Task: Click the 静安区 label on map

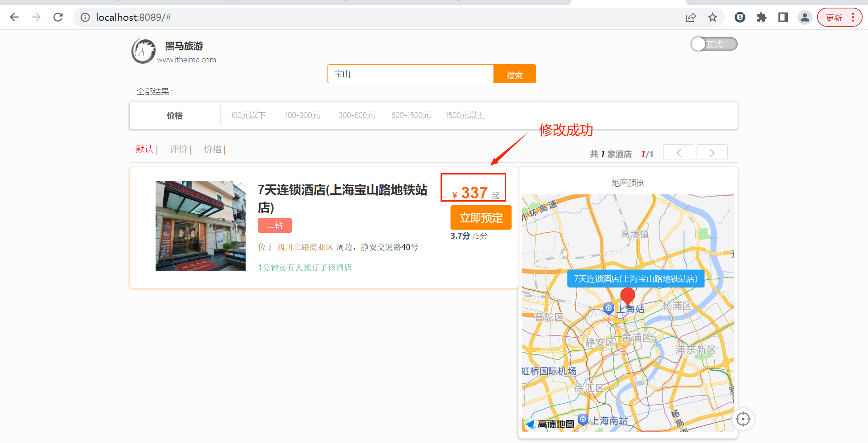Action: 600,342
